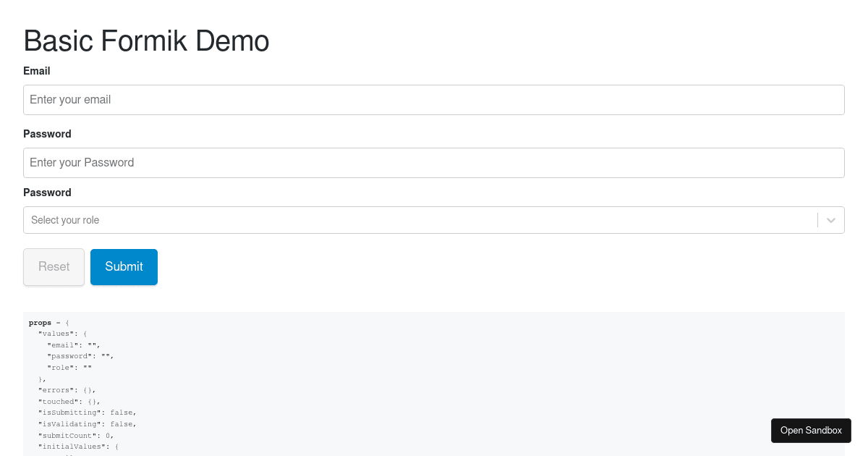Screen dimensions: 868x456
Task: Focus the Enter your Password field
Action: 434,163
